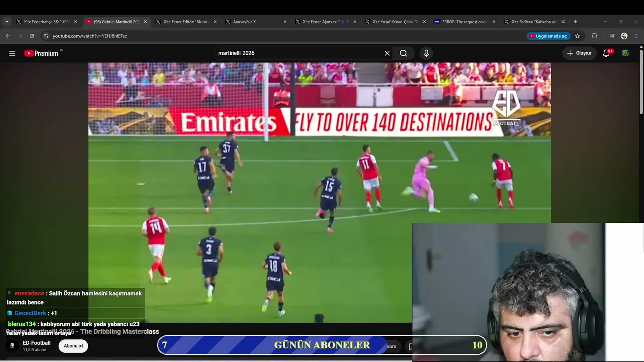Open the YouTube account avatar menu
This screenshot has width=644, height=362.
click(x=625, y=53)
